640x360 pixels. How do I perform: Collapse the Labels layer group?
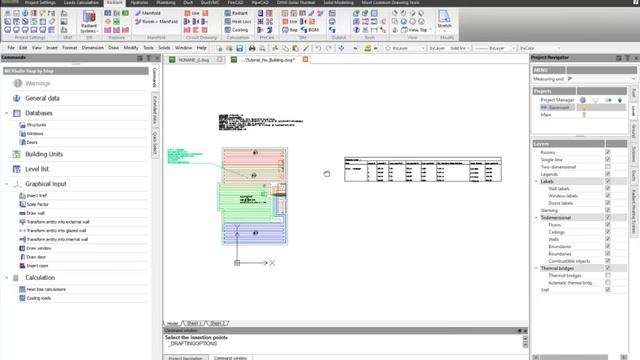click(536, 181)
